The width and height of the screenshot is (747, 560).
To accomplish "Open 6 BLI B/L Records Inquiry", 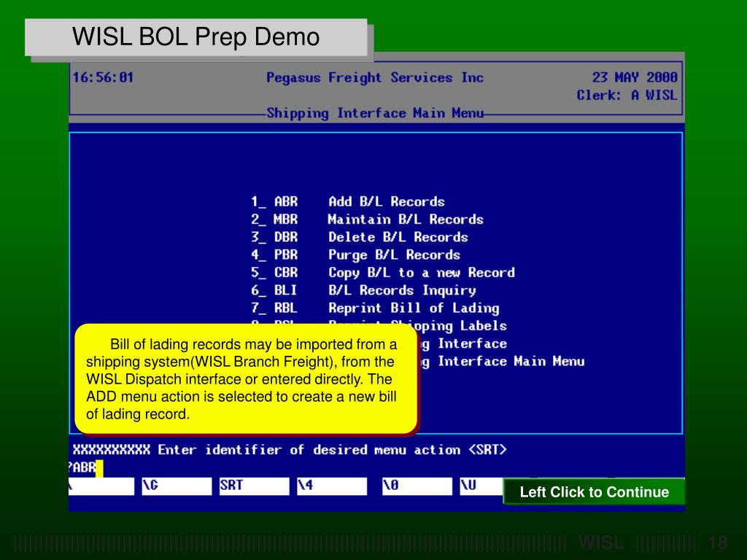I will [x=363, y=290].
